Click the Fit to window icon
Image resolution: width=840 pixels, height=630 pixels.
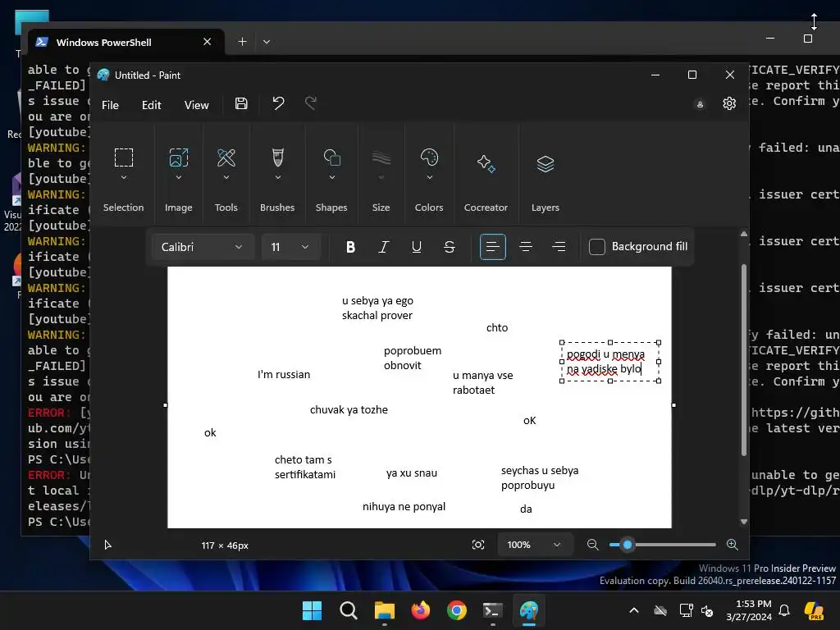[x=478, y=545]
